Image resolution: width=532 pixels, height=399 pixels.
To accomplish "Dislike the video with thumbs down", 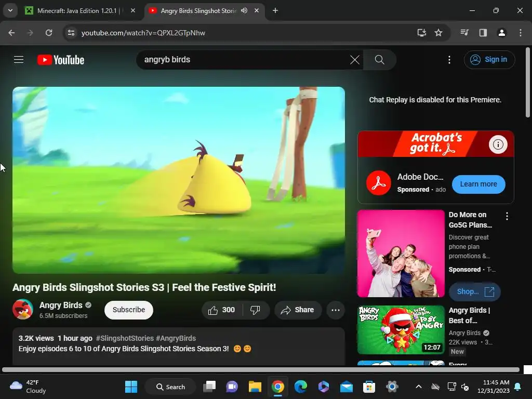I will (255, 310).
